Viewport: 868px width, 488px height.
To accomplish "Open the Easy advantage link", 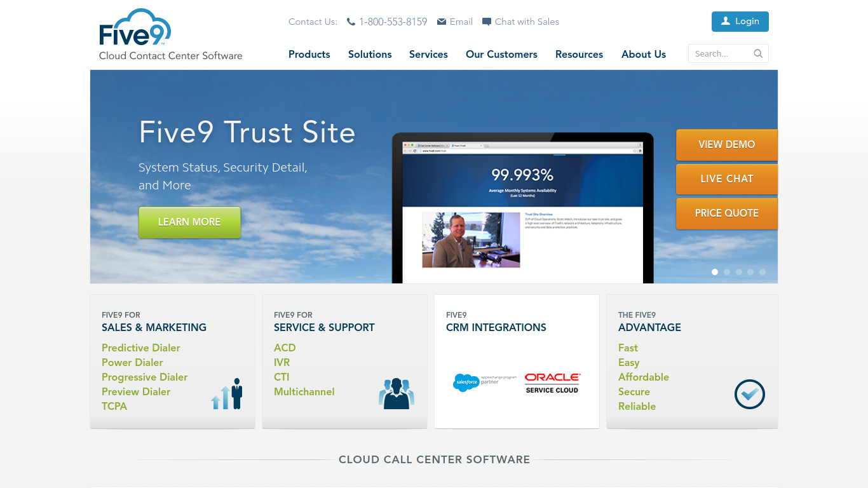I will [x=628, y=362].
